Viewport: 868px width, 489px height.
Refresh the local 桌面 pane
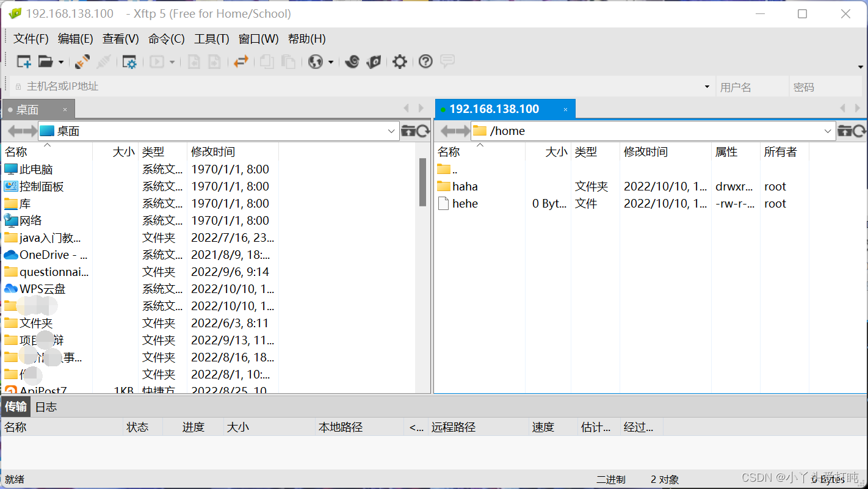[x=423, y=131]
